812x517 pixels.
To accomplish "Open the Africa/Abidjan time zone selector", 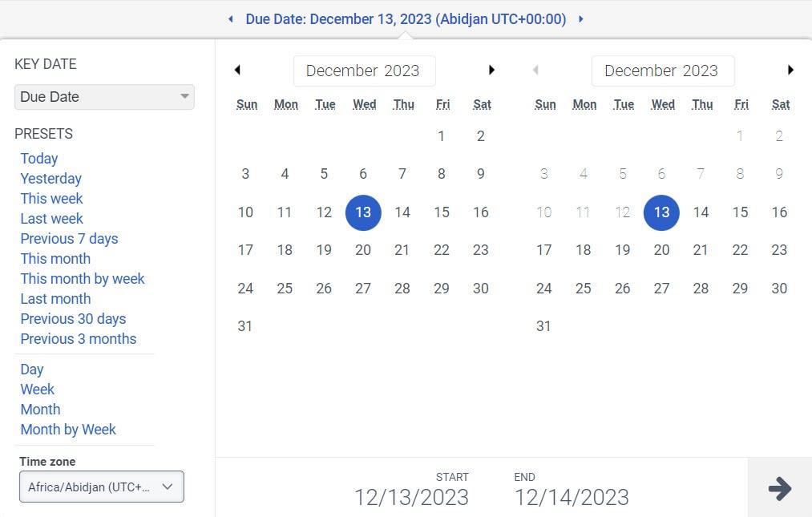I will pos(101,487).
